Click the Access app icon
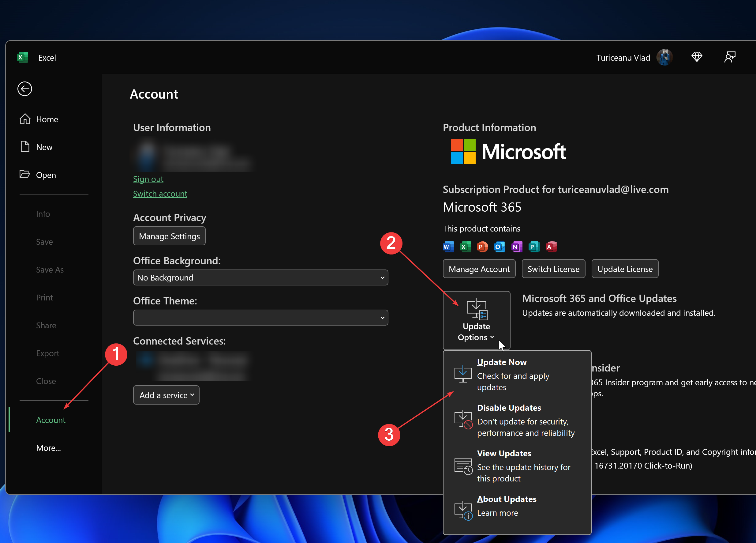 point(551,247)
